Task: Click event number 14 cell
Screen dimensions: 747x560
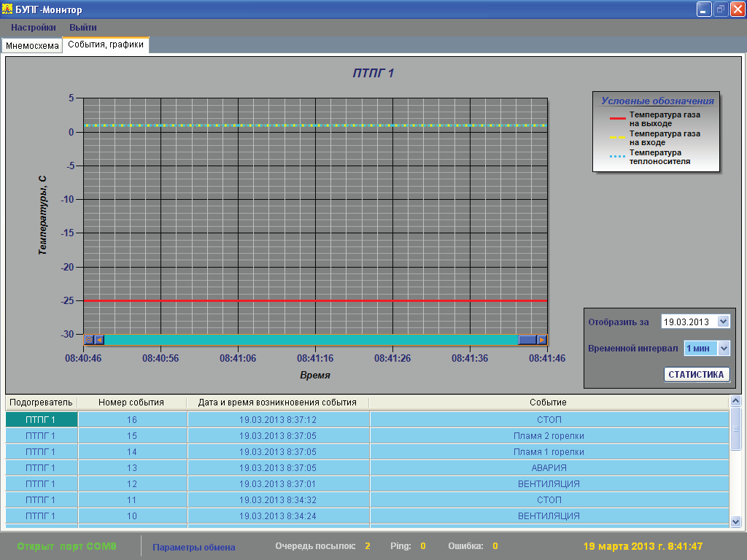Action: coord(132,451)
